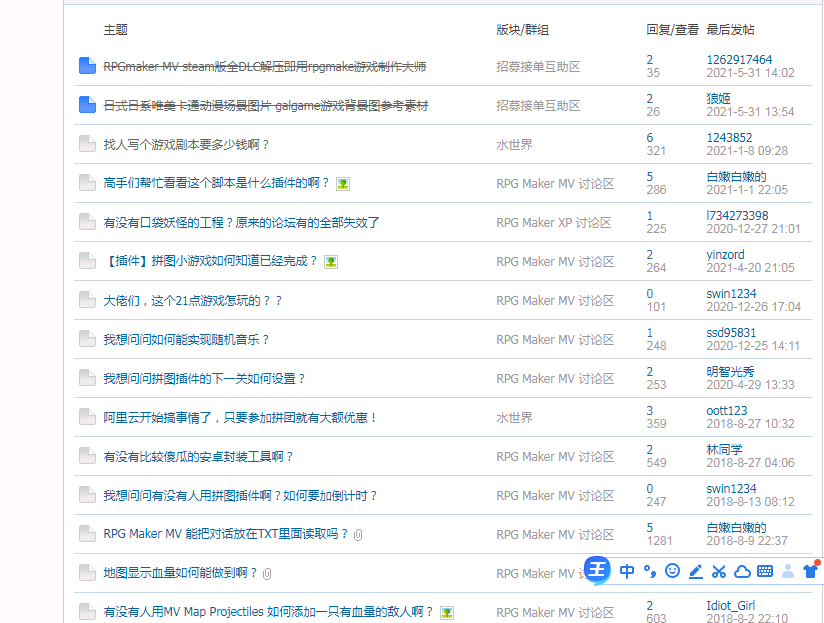824x623 pixels.
Task: Open thread 阿里云开始搞事情了
Action: [240, 418]
